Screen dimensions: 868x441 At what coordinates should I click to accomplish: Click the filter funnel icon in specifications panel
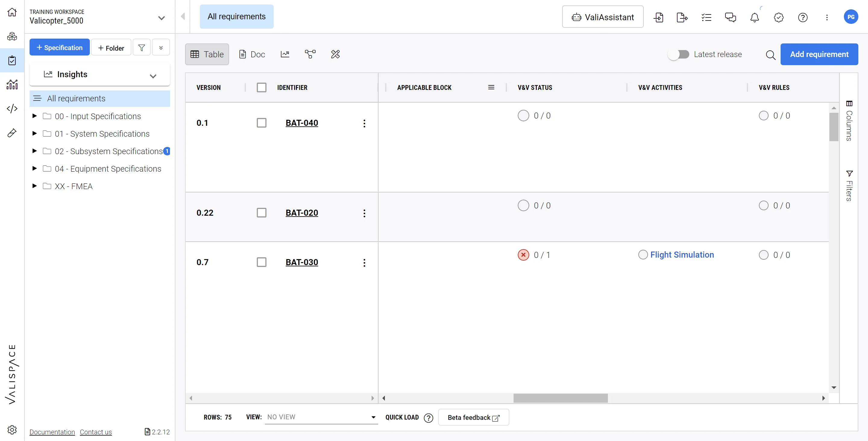[x=142, y=48]
